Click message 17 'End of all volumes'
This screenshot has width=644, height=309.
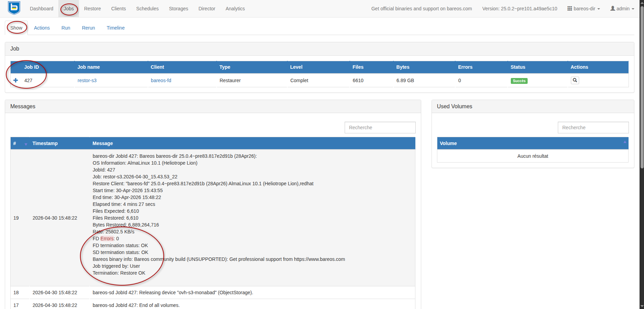[x=136, y=305]
